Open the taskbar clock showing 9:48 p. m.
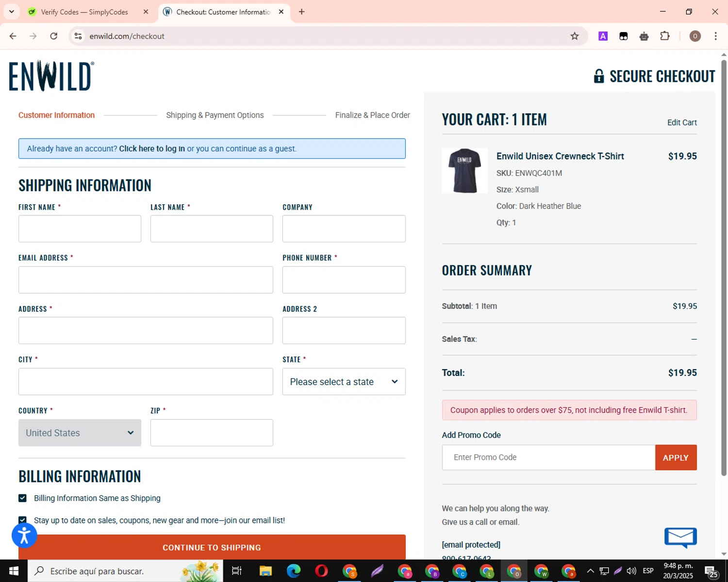This screenshot has height=582, width=728. pos(678,571)
